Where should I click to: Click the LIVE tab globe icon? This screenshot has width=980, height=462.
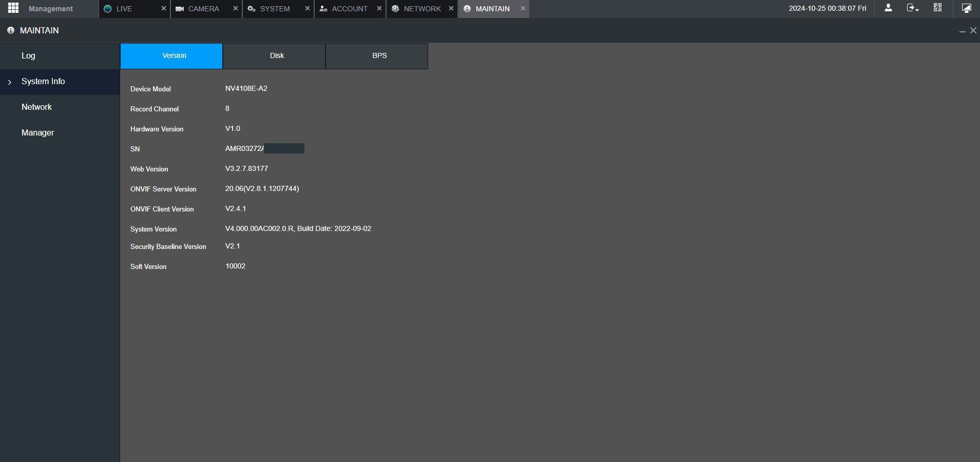click(x=108, y=9)
